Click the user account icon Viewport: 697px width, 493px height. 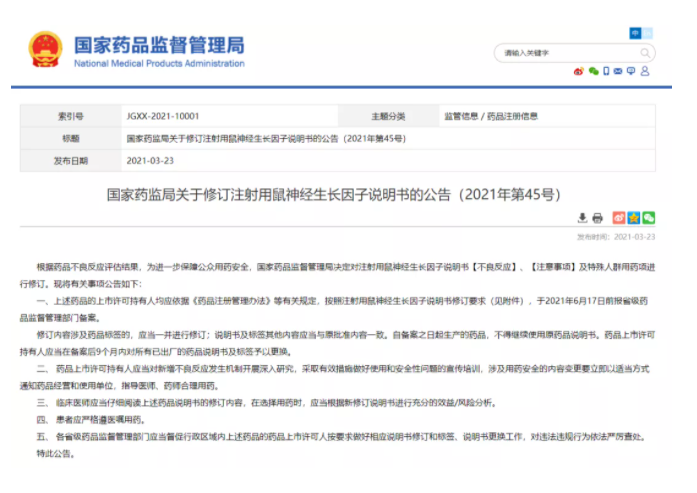(647, 71)
